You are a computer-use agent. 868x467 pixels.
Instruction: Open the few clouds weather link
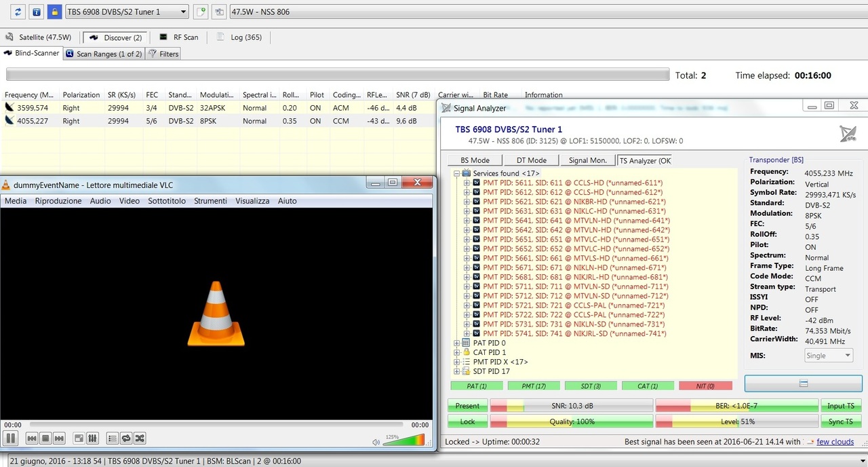[835, 441]
